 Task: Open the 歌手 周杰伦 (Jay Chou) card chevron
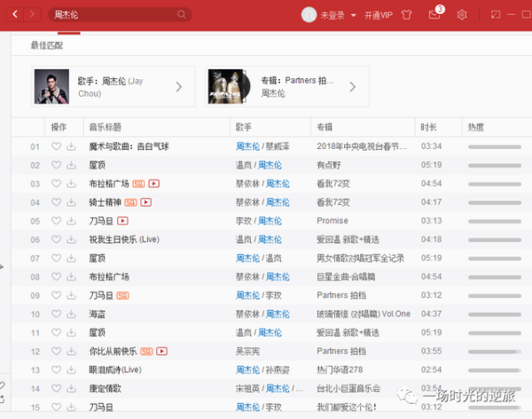tap(178, 86)
